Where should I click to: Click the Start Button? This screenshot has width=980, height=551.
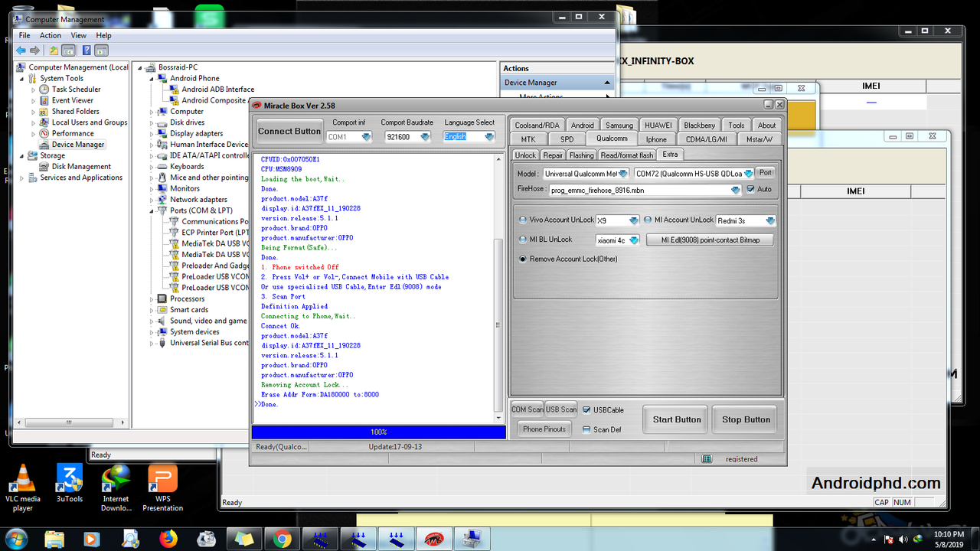(677, 419)
